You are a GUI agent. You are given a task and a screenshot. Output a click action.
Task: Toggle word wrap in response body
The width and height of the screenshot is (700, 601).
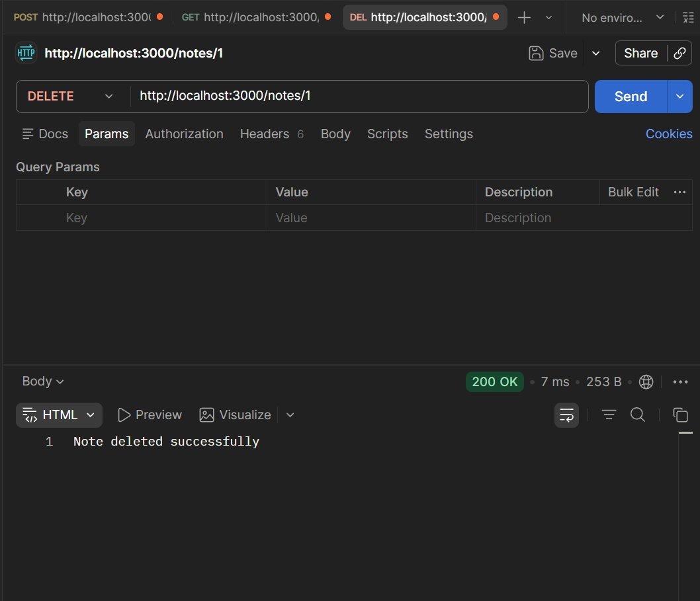(566, 415)
